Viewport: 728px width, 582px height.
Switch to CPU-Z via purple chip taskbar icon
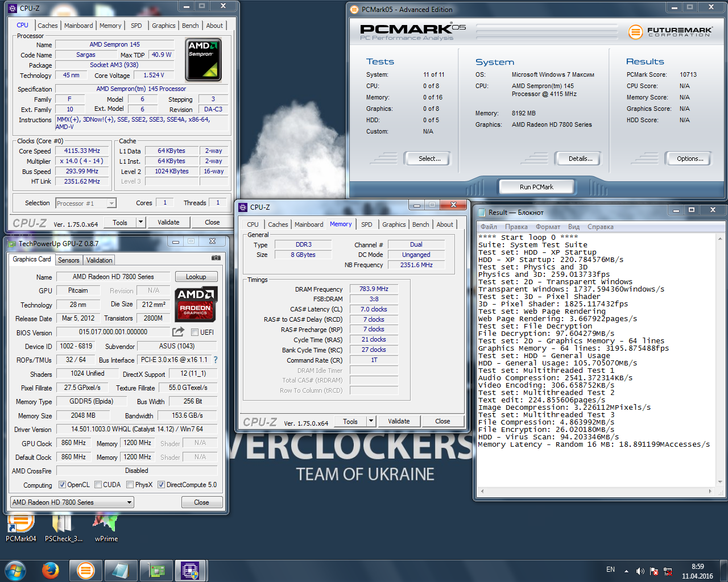click(191, 571)
